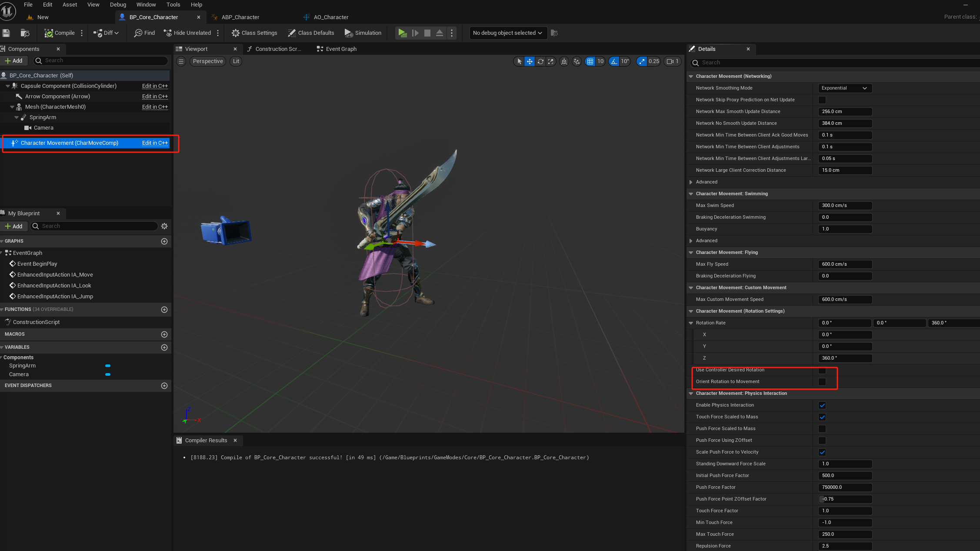980x551 pixels.
Task: Click the Compile toolbar button
Action: 60,33
